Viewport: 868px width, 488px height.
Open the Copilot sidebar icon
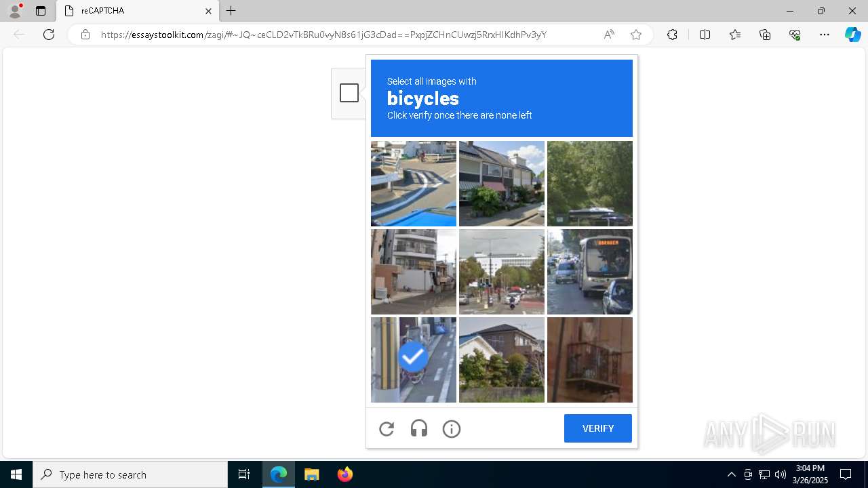(853, 35)
